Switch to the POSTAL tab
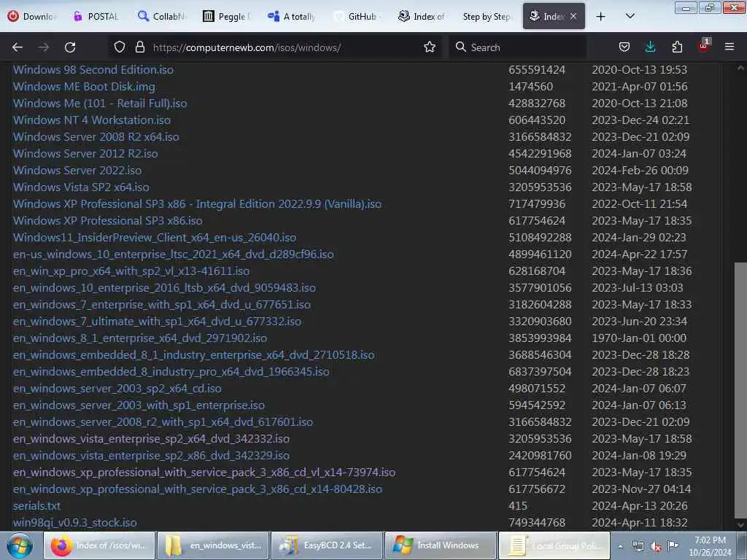 pos(96,16)
